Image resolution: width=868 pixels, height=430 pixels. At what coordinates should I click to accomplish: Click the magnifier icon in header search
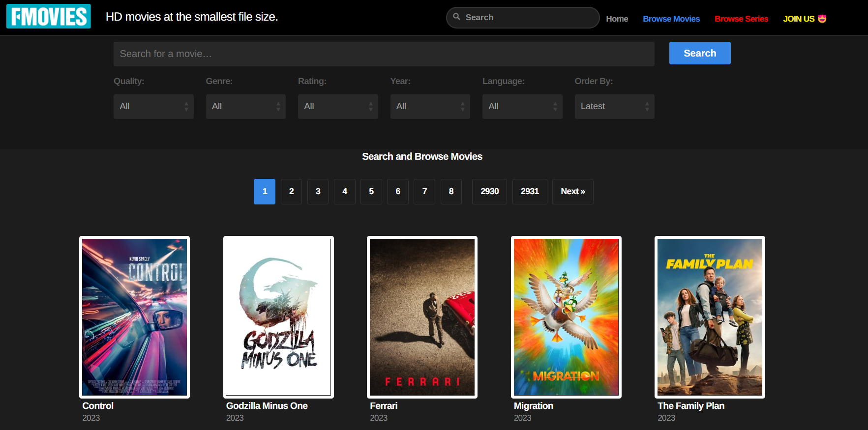[x=456, y=17]
